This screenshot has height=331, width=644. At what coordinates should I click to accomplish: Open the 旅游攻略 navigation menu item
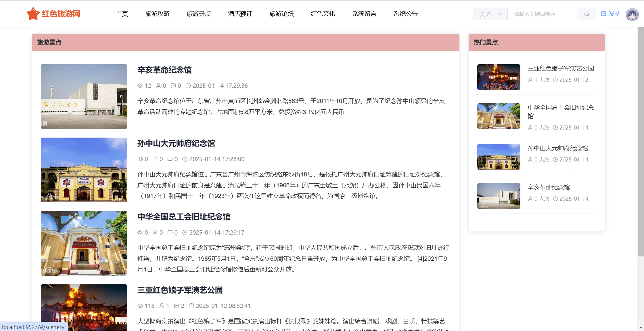point(157,14)
